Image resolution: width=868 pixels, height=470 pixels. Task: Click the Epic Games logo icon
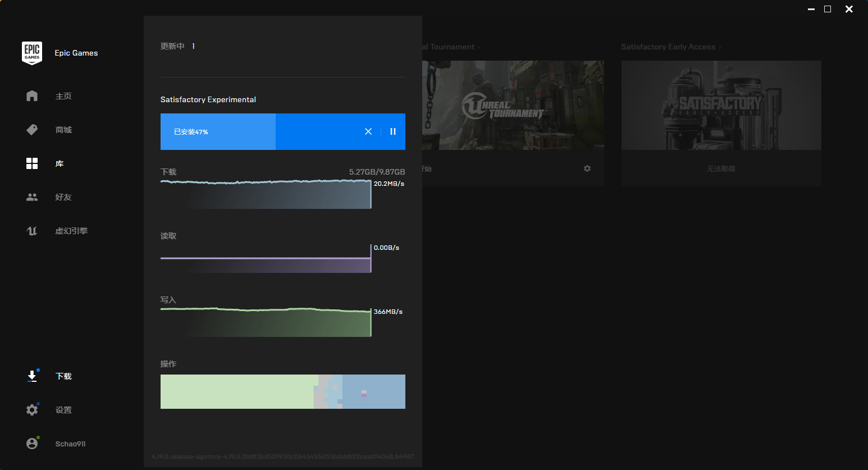pyautogui.click(x=32, y=53)
